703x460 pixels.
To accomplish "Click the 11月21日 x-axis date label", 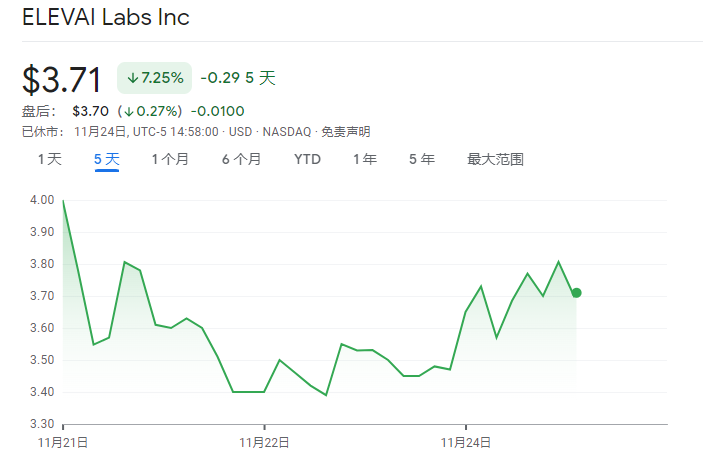I will click(x=63, y=443).
